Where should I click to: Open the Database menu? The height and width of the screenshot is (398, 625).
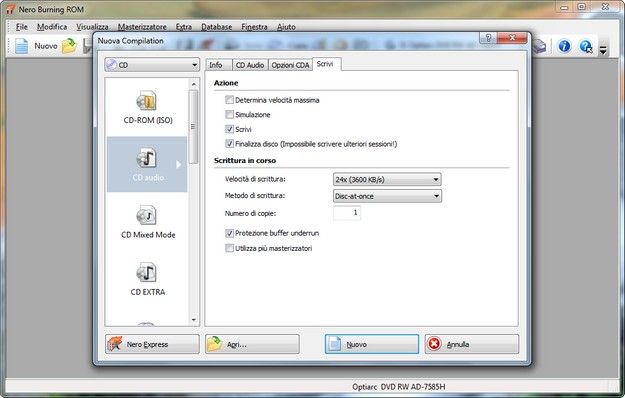point(216,27)
